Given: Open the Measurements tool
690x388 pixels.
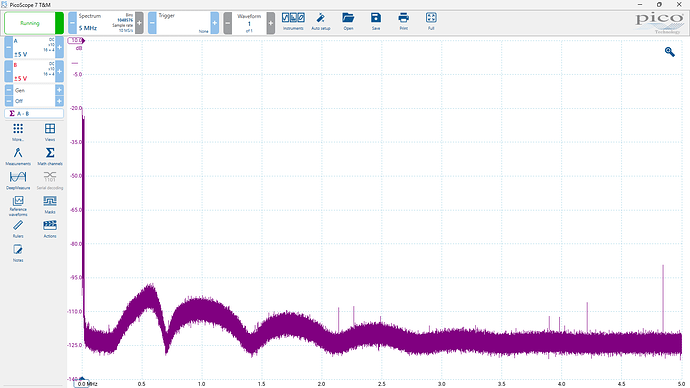Looking at the screenshot, I should [18, 156].
